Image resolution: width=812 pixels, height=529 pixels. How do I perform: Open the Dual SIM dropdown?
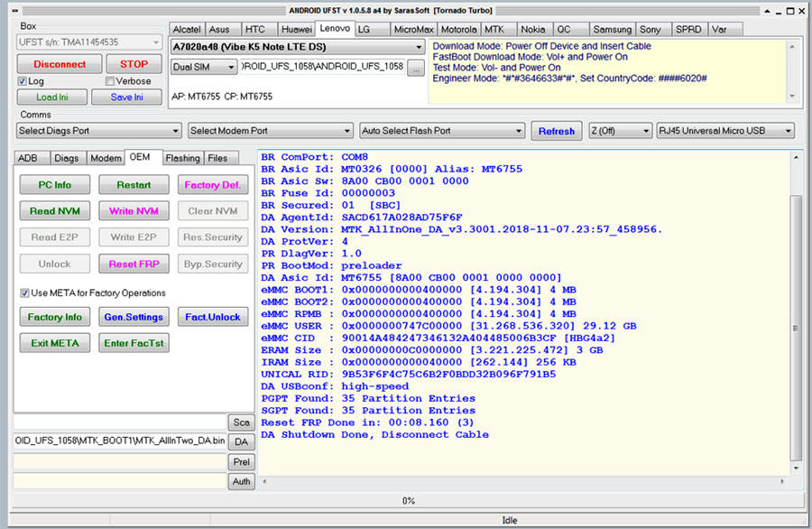click(x=204, y=68)
